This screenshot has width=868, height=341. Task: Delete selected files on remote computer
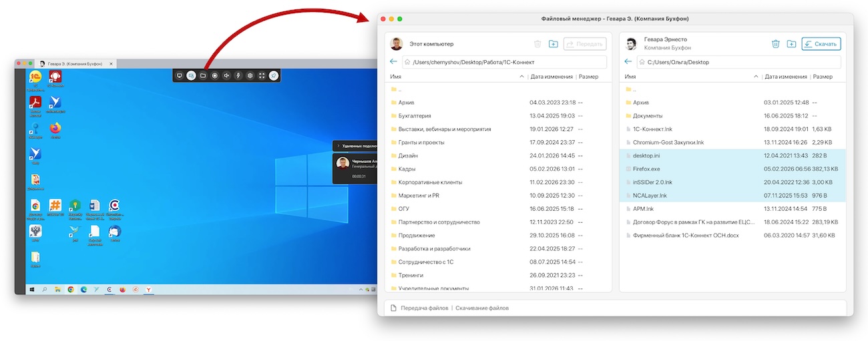pos(775,44)
